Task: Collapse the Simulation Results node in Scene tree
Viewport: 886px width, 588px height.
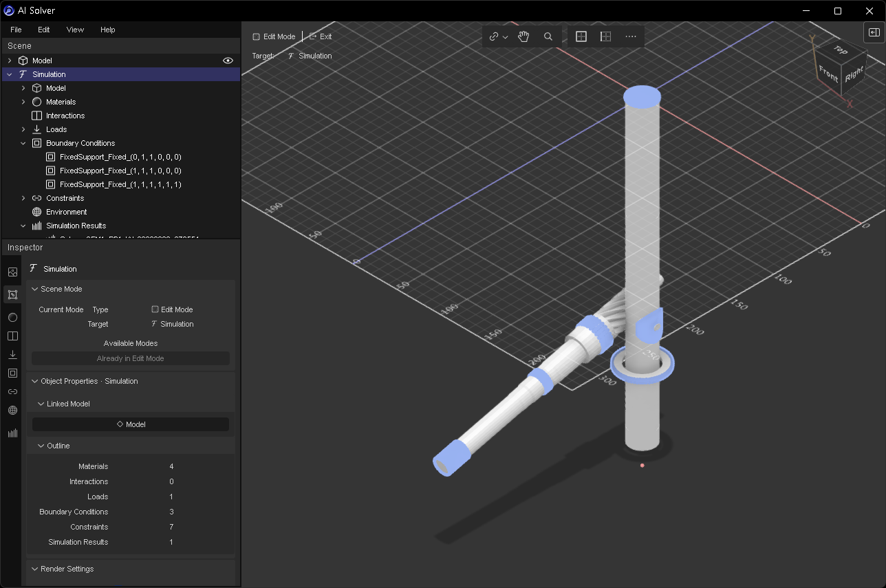Action: 23,226
